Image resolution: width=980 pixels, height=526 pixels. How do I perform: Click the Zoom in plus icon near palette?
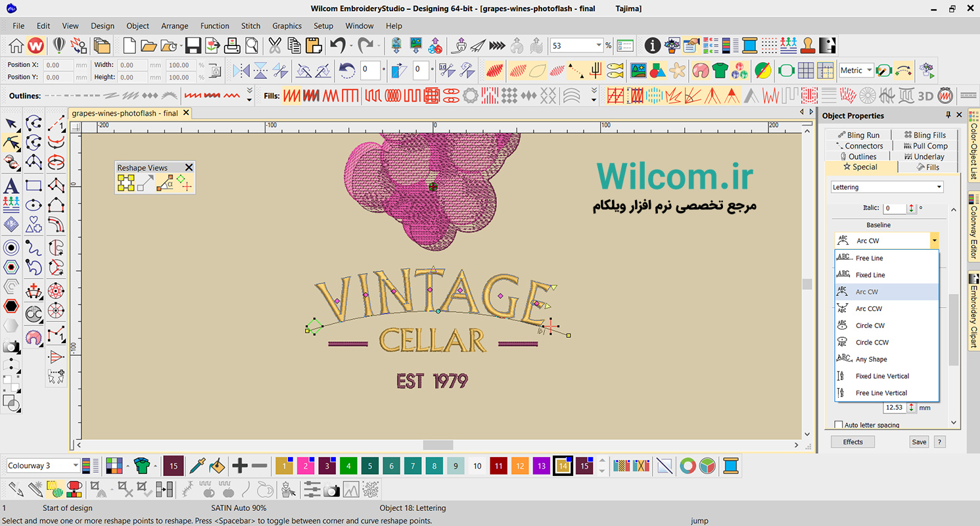(x=240, y=466)
